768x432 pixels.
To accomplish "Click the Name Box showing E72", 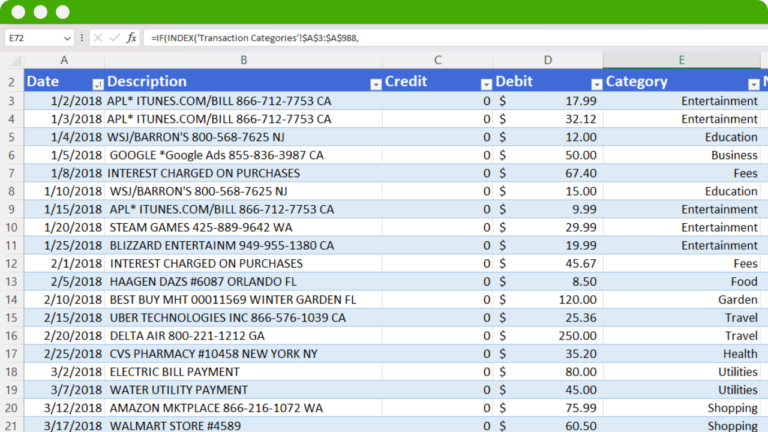I will [32, 38].
